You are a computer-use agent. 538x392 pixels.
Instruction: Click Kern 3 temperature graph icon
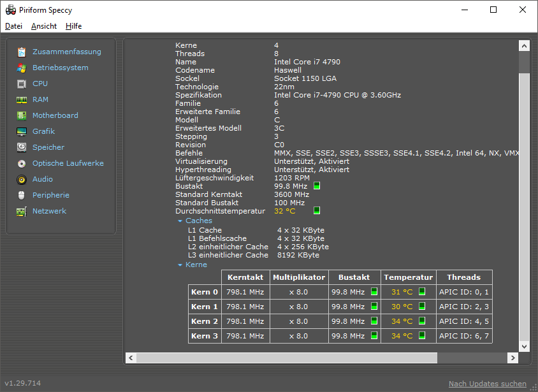click(x=422, y=335)
